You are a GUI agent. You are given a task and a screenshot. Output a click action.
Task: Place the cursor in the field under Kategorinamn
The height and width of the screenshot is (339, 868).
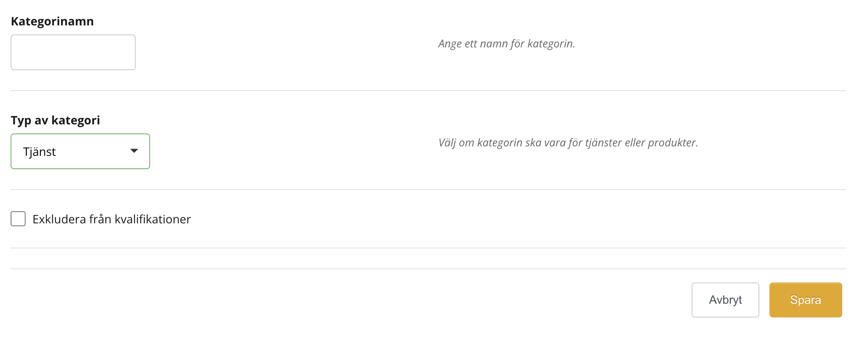[x=73, y=52]
